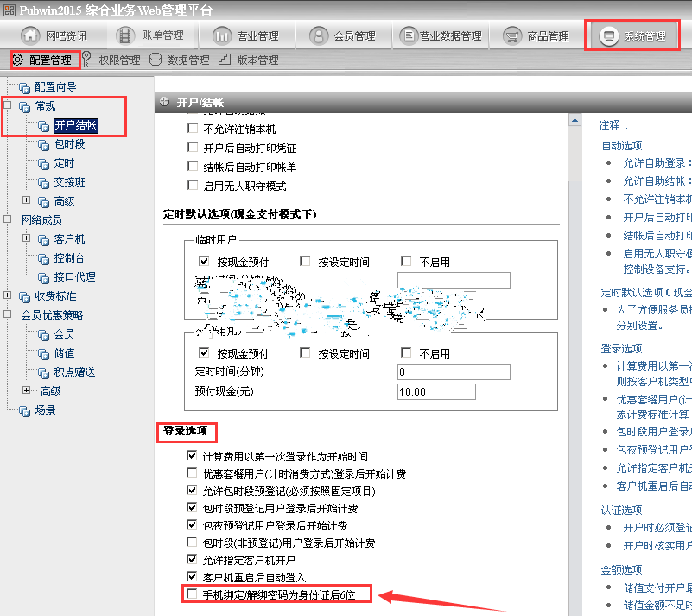Screen dimensions: 692x616
Task: Click the 商品管理 shopping cart icon
Action: click(512, 36)
